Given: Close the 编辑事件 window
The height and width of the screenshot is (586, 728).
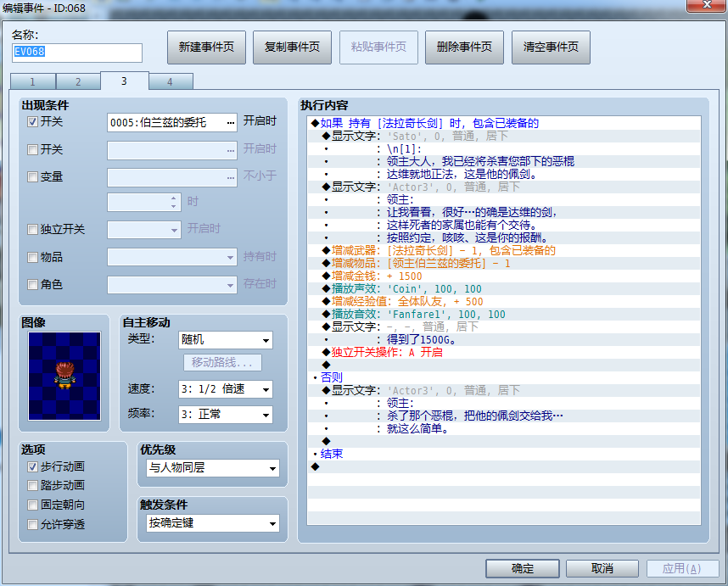Looking at the screenshot, I should [706, 6].
